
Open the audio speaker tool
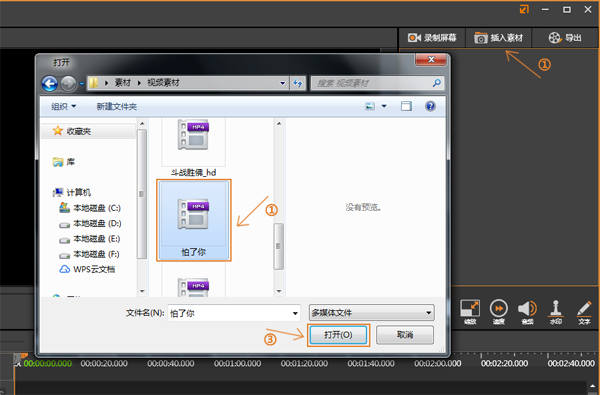click(x=527, y=308)
